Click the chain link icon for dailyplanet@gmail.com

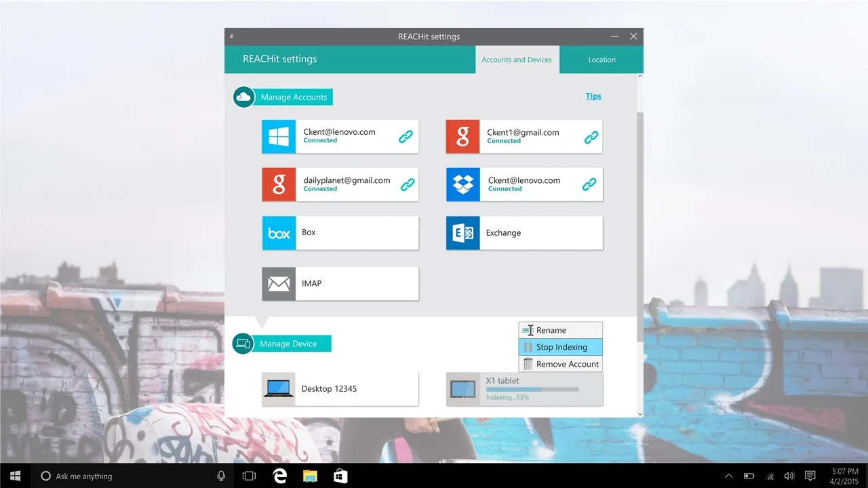[x=407, y=184]
